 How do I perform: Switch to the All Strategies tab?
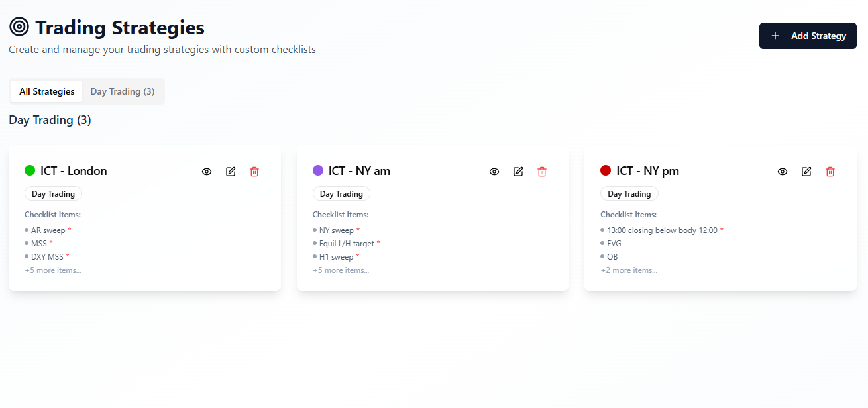(47, 91)
